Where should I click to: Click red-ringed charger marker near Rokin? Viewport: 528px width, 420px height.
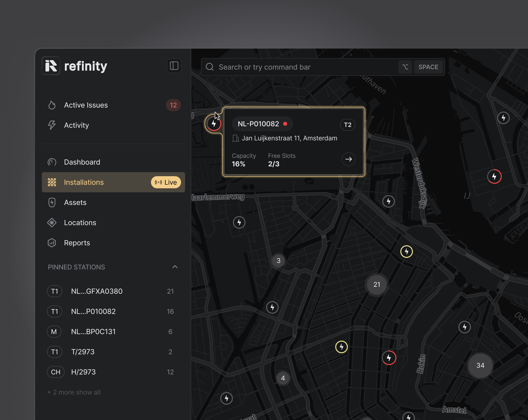389,358
